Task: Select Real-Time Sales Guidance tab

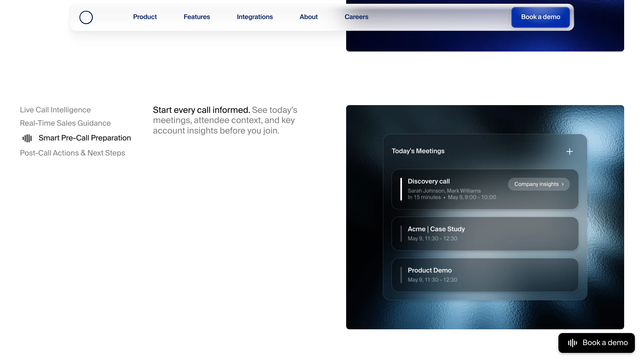Action: click(65, 123)
